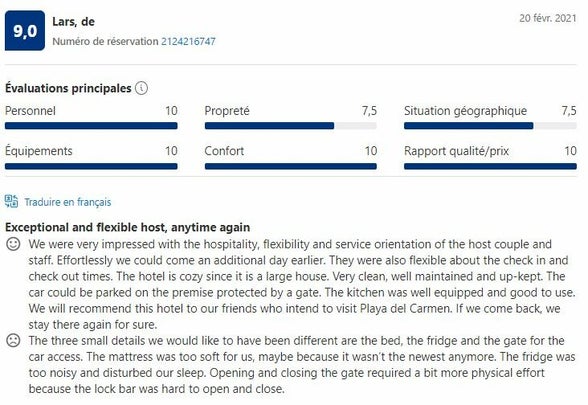The width and height of the screenshot is (588, 405).
Task: Click the Évaluations principales heading
Action: 68,88
